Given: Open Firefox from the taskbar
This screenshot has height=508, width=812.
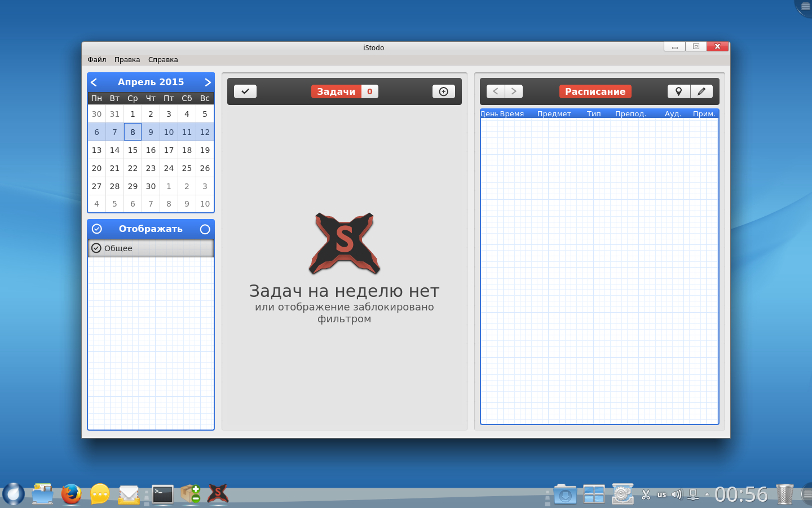Looking at the screenshot, I should coord(71,494).
